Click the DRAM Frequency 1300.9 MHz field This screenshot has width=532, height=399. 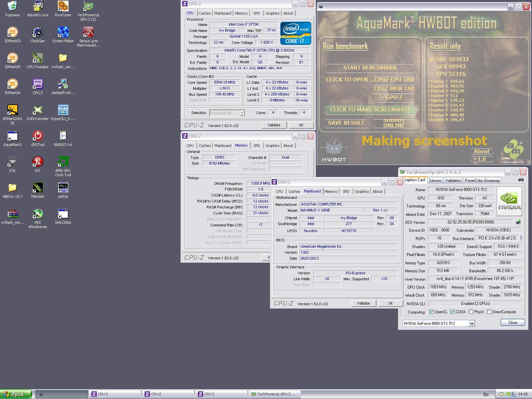pyautogui.click(x=259, y=183)
